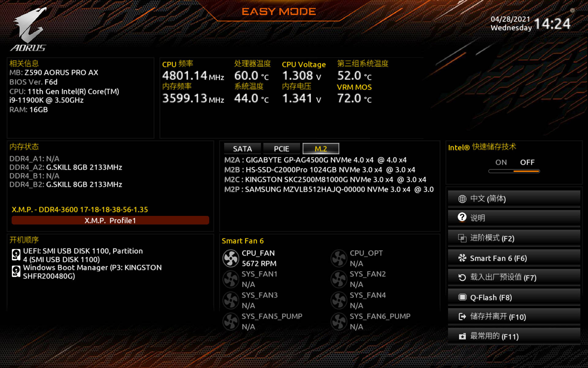Click the load defaults reset icon
This screenshot has width=588, height=368.
coord(462,278)
